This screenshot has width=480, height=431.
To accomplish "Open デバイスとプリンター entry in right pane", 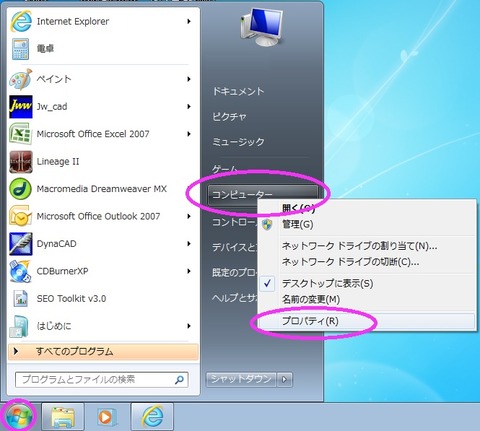I will [235, 247].
